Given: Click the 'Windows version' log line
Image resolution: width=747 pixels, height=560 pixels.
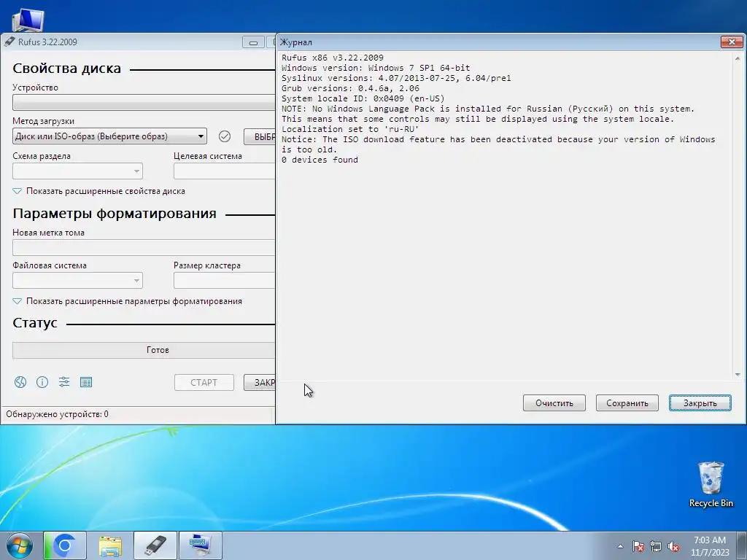Looking at the screenshot, I should point(376,68).
